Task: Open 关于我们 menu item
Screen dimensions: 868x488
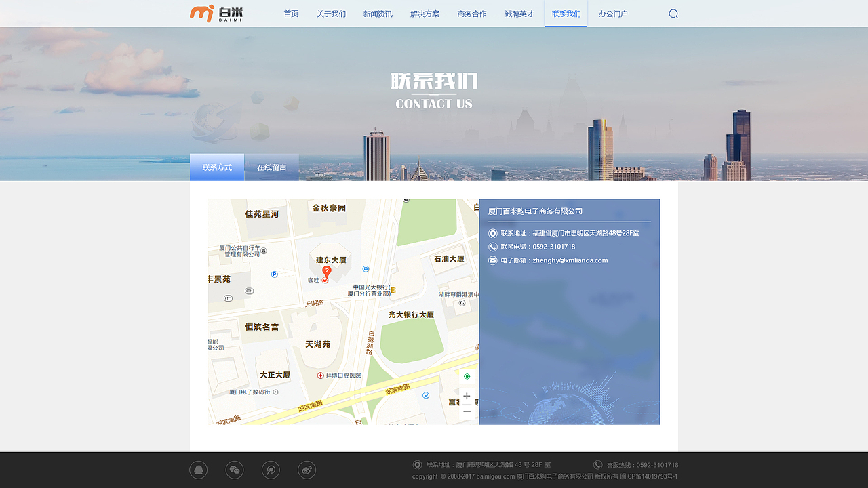Action: pyautogui.click(x=331, y=14)
